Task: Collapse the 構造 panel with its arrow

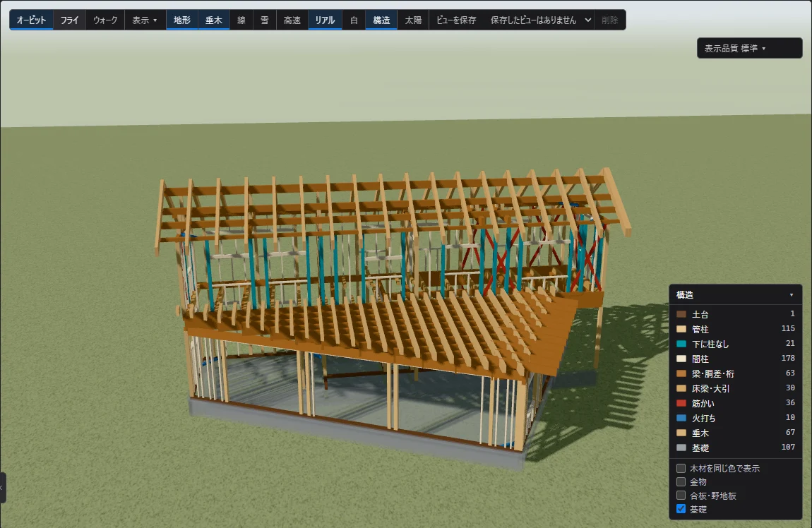Action: coord(792,295)
